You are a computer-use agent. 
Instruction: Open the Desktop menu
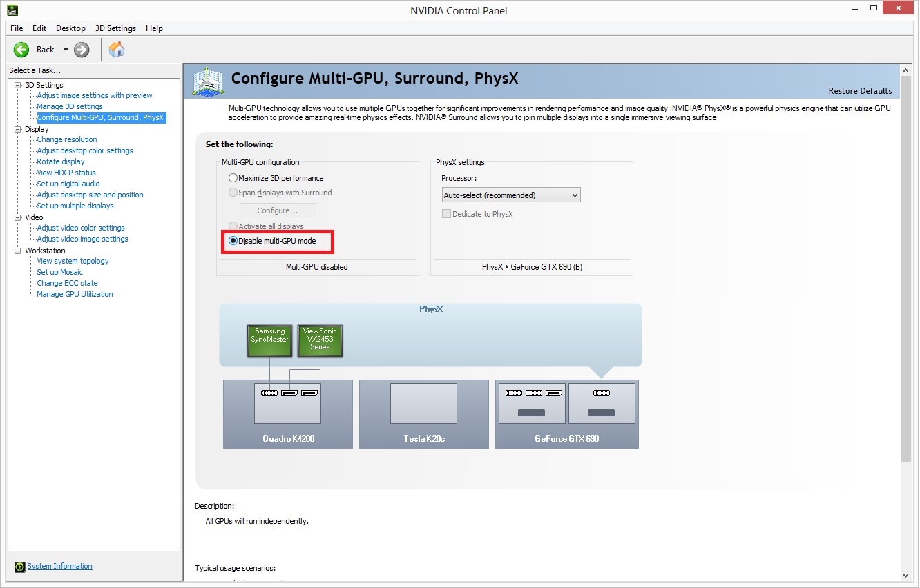70,28
